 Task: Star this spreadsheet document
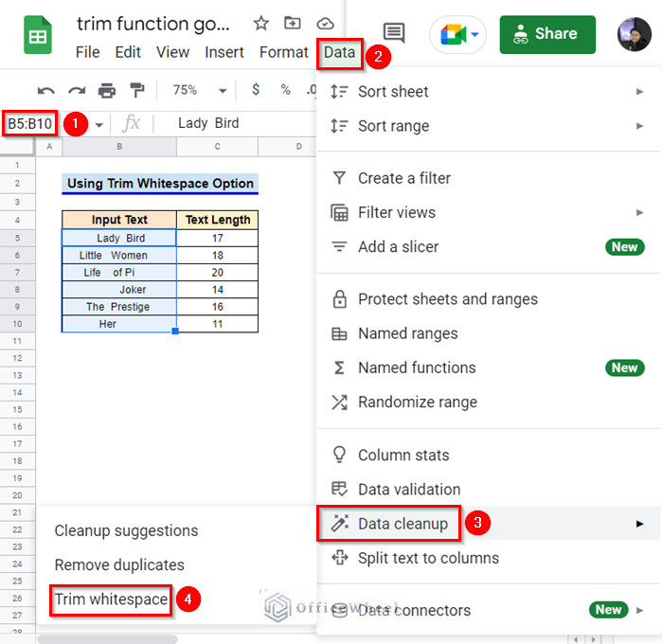click(261, 24)
